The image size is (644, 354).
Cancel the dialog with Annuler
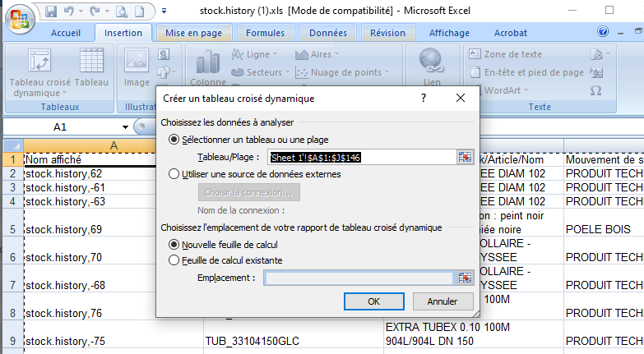(x=442, y=301)
